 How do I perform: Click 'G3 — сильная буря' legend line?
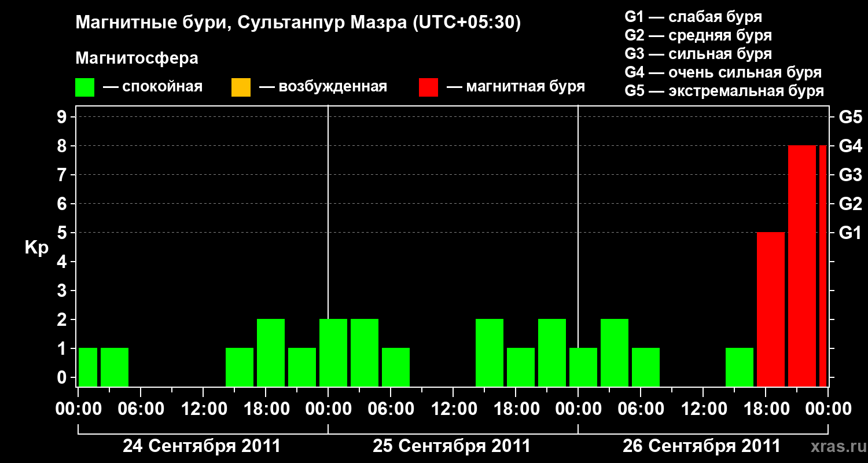(x=698, y=54)
